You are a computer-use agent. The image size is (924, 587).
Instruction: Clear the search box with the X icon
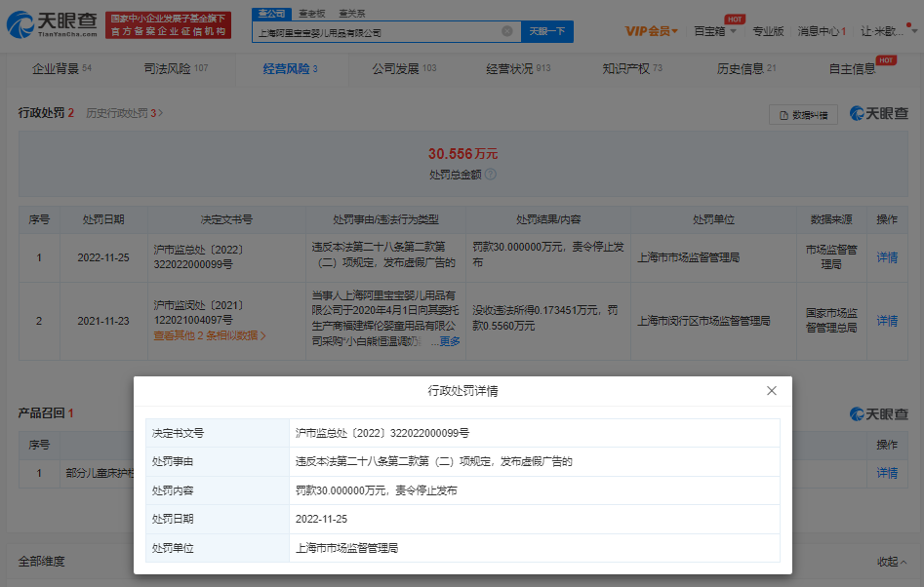[506, 31]
